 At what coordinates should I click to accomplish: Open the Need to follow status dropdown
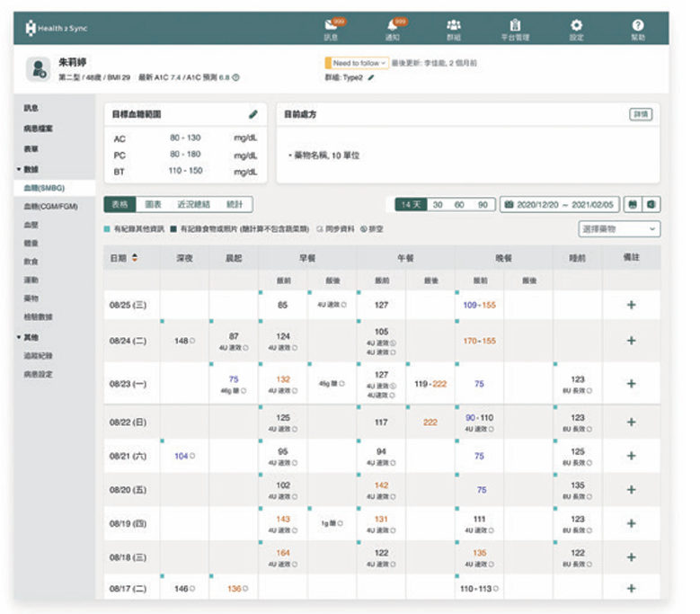[x=357, y=63]
